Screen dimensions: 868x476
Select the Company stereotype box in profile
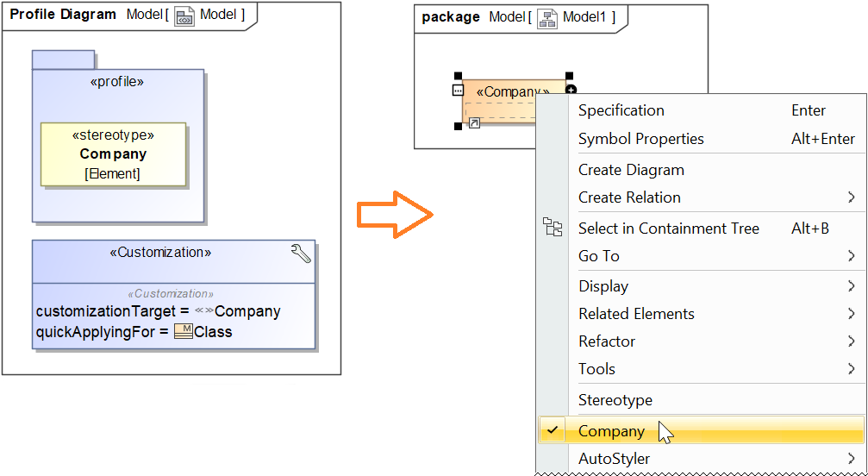(113, 154)
